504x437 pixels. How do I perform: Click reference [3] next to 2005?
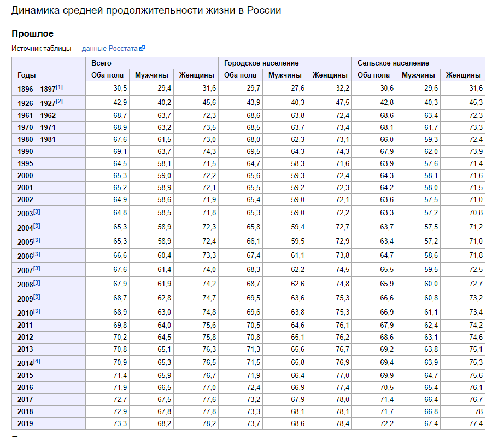click(37, 240)
